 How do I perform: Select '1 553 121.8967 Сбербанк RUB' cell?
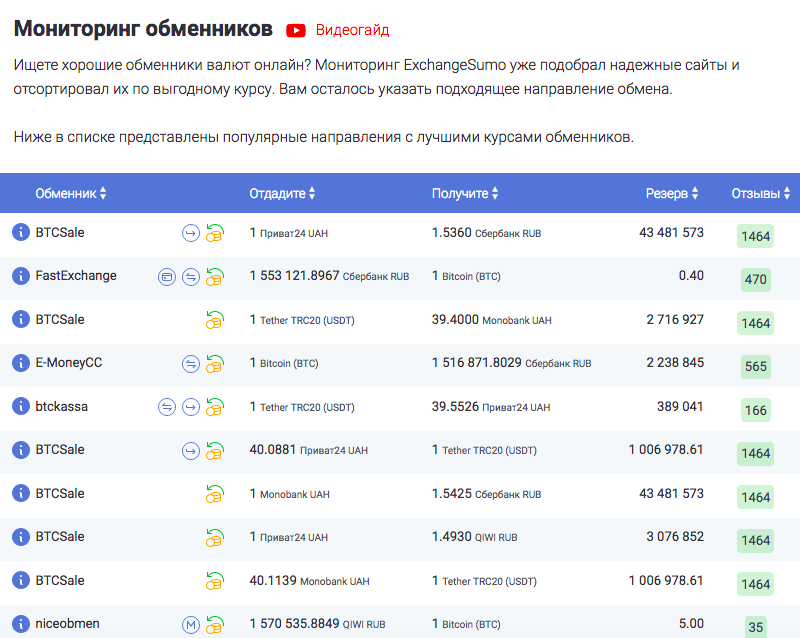[x=329, y=276]
